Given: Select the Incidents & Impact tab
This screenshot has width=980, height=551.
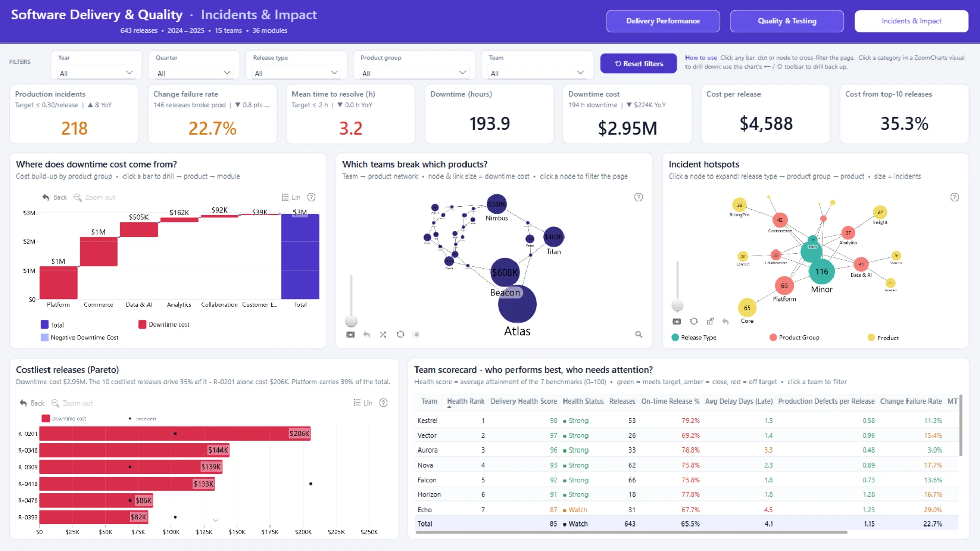Looking at the screenshot, I should pyautogui.click(x=912, y=21).
